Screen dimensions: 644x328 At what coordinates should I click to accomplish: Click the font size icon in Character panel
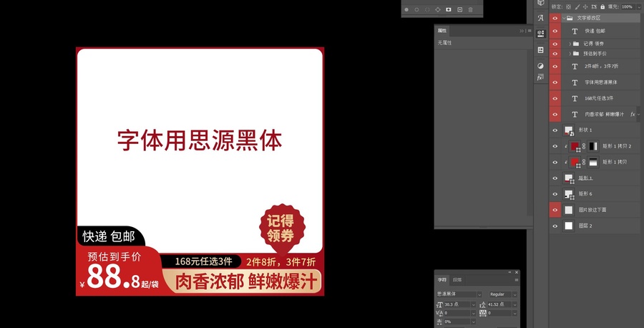[439, 304]
